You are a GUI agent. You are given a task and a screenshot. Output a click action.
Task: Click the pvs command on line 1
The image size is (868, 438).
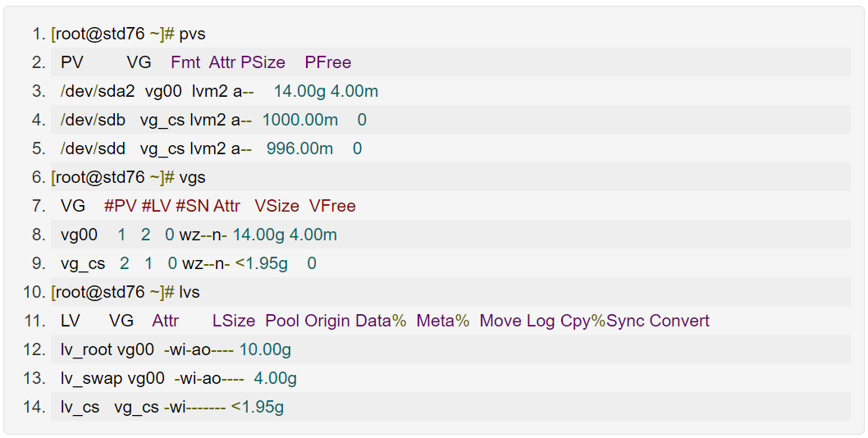(192, 34)
